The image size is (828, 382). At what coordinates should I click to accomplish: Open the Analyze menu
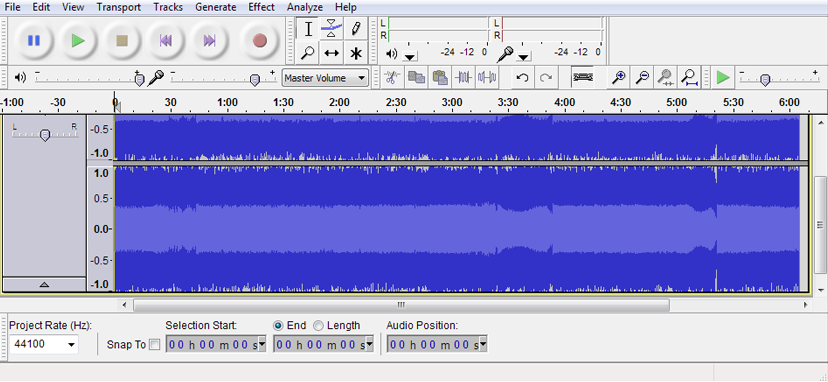coord(305,7)
